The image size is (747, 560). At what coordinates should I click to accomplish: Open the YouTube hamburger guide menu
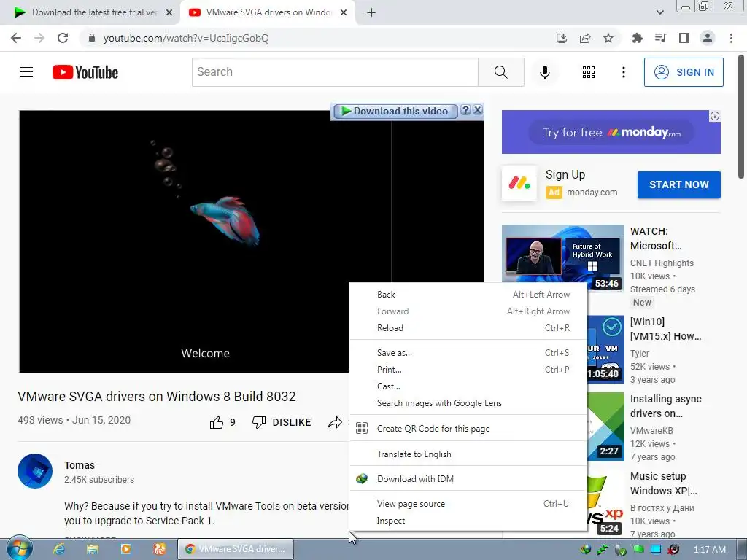pos(26,72)
